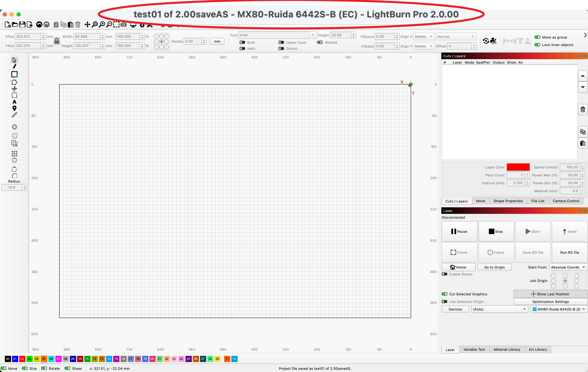Open the MX80-Ruida device dropdown
Image resolution: width=588 pixels, height=372 pixels.
click(559, 309)
